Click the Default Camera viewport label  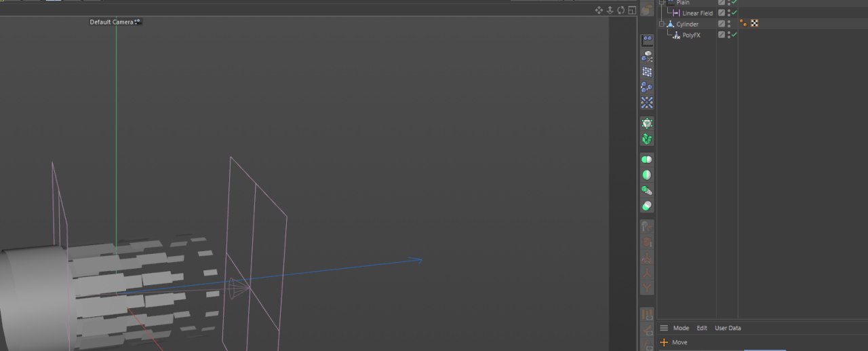click(111, 22)
